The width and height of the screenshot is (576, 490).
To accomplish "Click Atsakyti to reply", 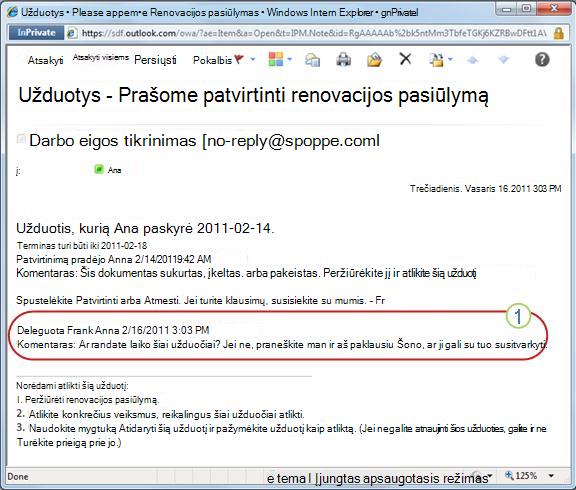I will coord(46,60).
